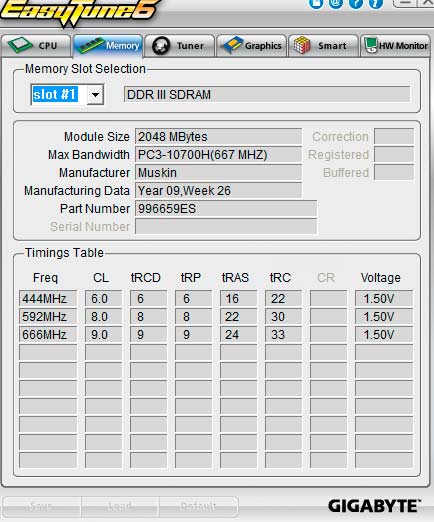Click the empty Registered field

coord(394,155)
